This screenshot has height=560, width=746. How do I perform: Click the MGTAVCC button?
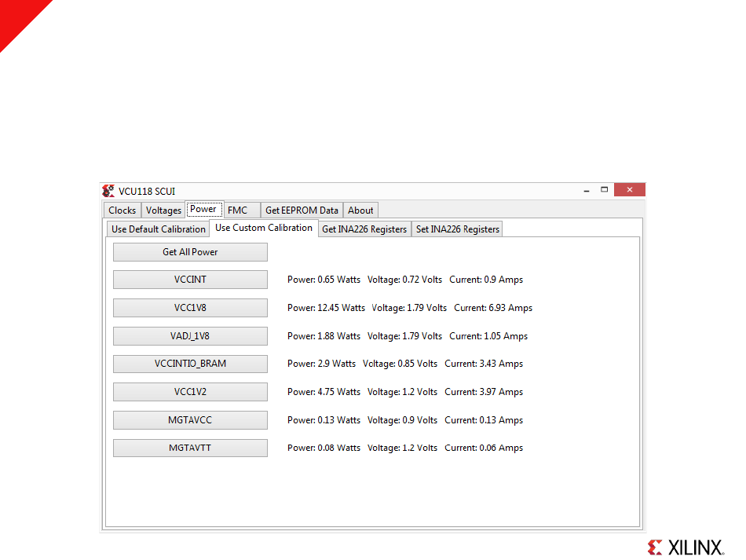tap(190, 420)
